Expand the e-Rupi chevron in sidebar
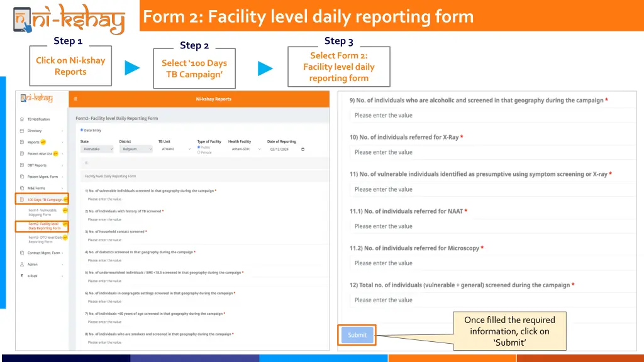 62,277
